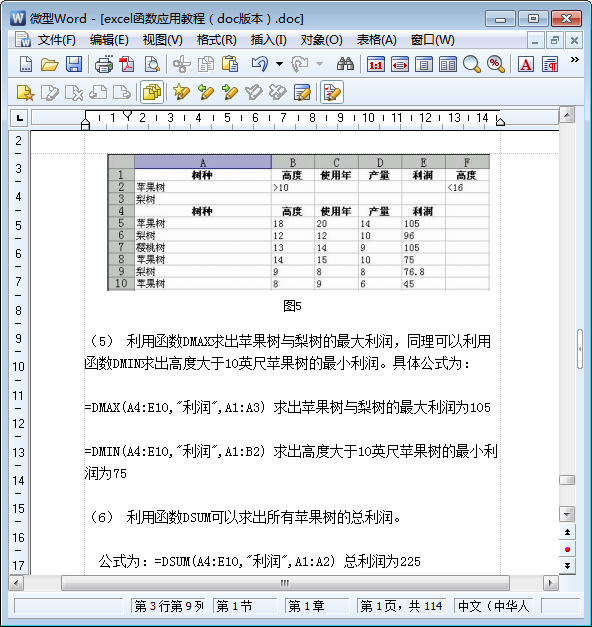Open a file using the folder icon
This screenshot has width=592, height=627.
(x=50, y=64)
